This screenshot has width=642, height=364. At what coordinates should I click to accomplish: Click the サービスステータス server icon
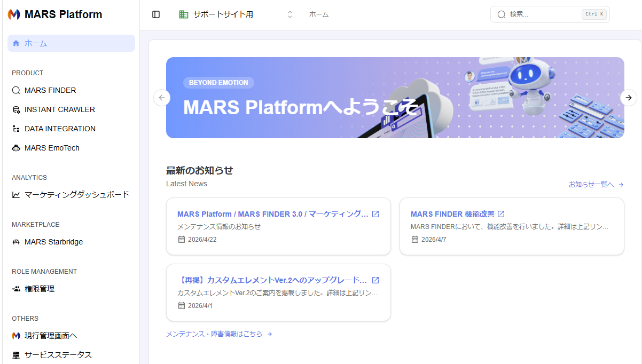16,355
